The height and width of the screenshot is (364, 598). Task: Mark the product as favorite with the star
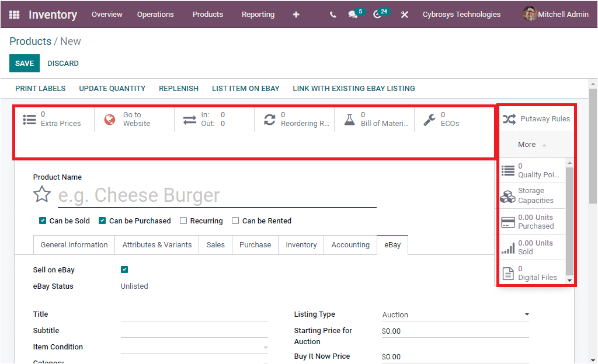click(41, 194)
